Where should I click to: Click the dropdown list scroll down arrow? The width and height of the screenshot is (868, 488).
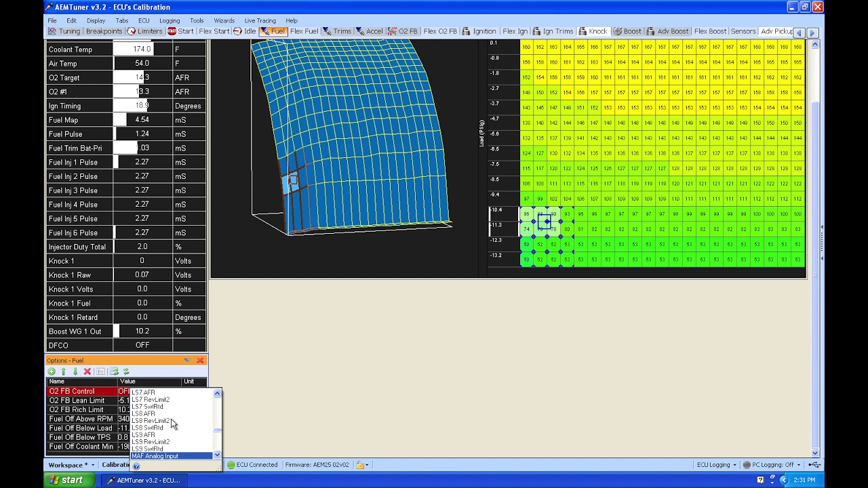pyautogui.click(x=217, y=455)
